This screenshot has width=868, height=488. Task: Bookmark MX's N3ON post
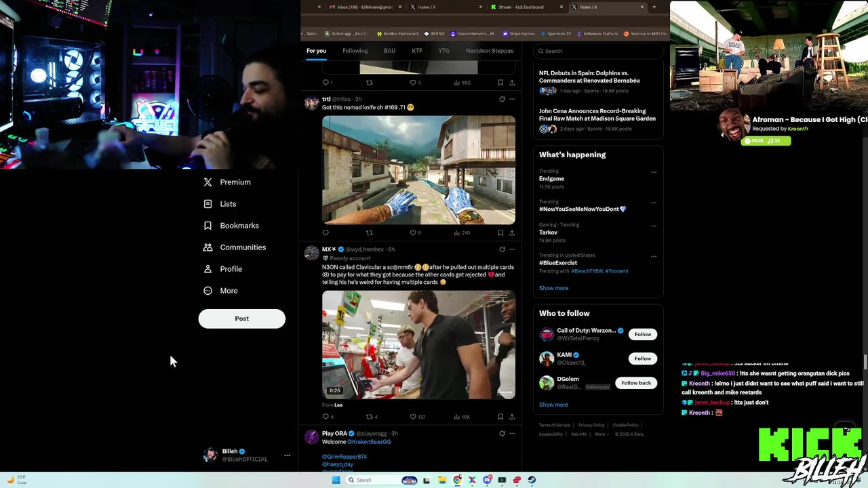click(500, 417)
